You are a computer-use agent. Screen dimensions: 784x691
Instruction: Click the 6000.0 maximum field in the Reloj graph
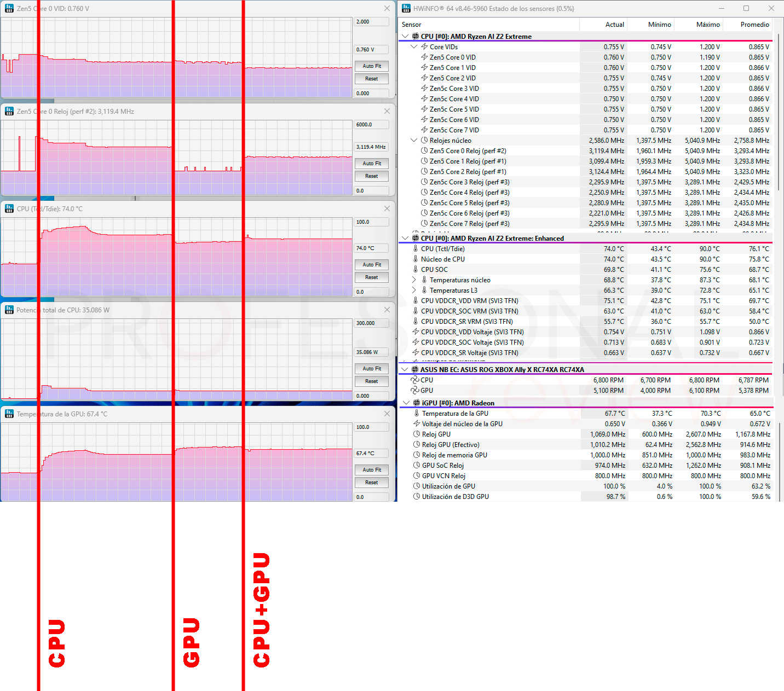(372, 125)
